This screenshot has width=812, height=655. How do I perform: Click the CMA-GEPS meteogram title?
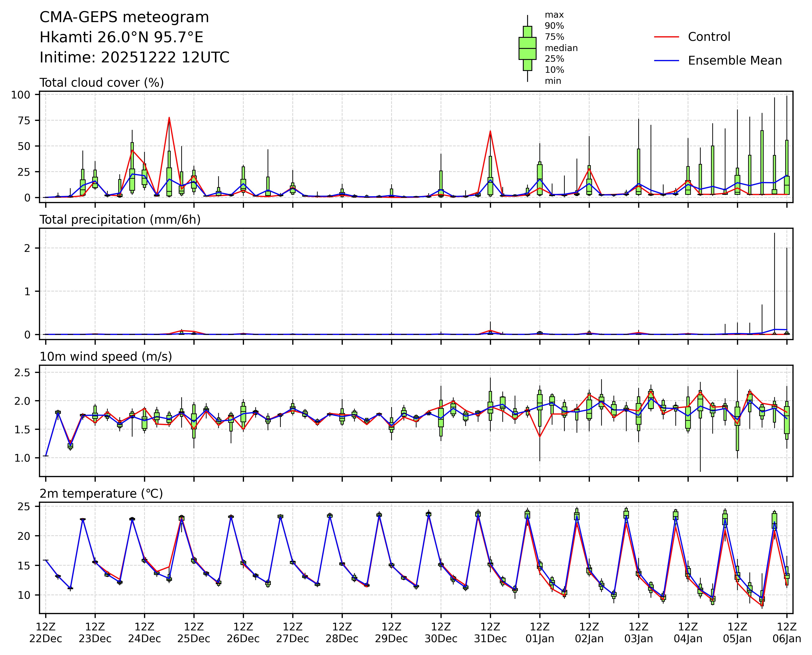(x=124, y=17)
